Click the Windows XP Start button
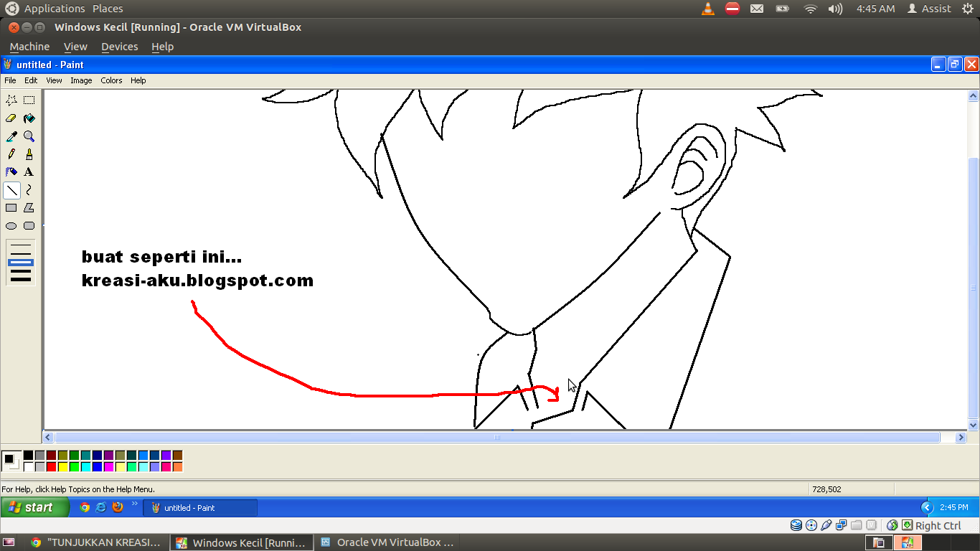Image resolution: width=980 pixels, height=551 pixels. click(35, 507)
